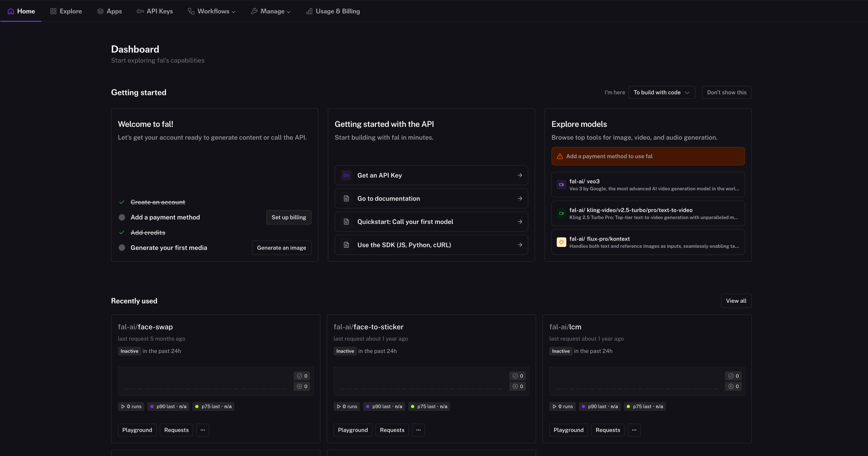868x456 pixels.
Task: Click the Inactive badge on face-swap
Action: pyautogui.click(x=129, y=351)
